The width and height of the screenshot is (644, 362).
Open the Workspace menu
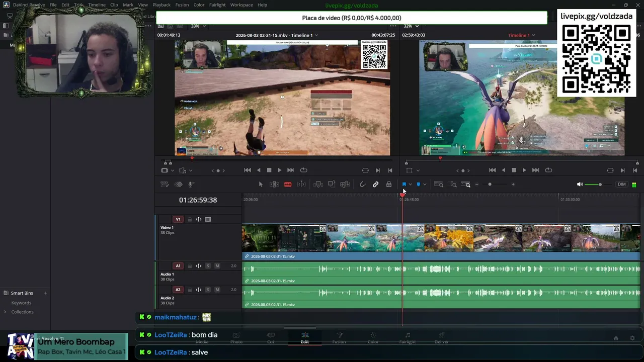(242, 5)
